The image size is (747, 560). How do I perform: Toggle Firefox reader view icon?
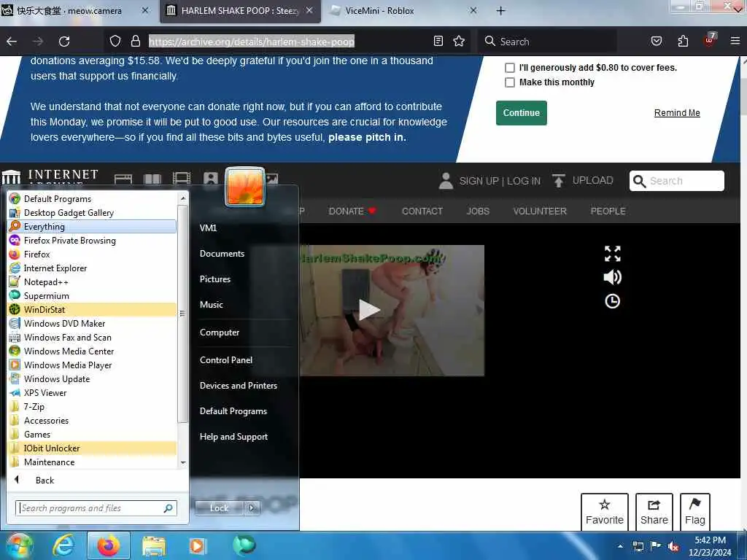coord(438,42)
